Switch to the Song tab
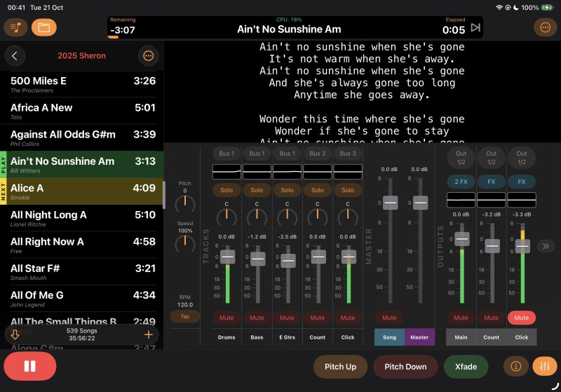The height and width of the screenshot is (392, 561). pos(389,337)
